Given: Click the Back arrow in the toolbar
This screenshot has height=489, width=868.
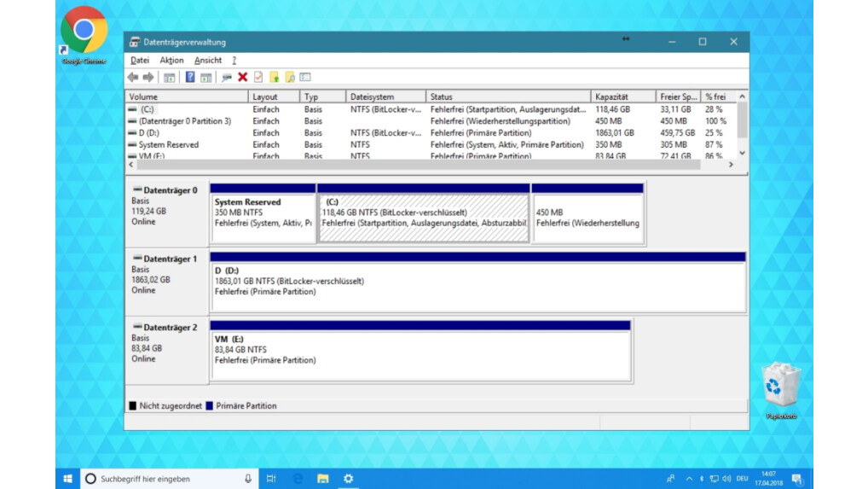Looking at the screenshot, I should pos(132,78).
